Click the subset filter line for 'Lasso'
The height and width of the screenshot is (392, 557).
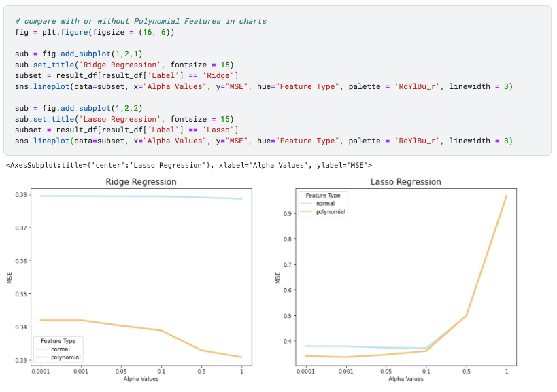click(x=126, y=130)
